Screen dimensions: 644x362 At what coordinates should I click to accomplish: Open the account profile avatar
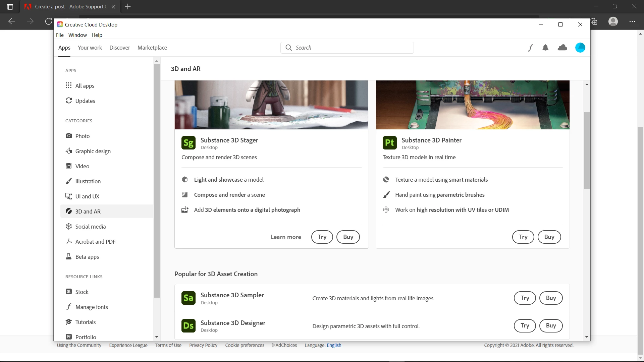(x=580, y=48)
